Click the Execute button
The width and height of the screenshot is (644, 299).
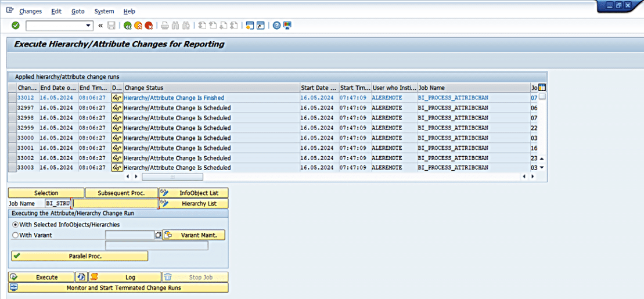(x=41, y=278)
